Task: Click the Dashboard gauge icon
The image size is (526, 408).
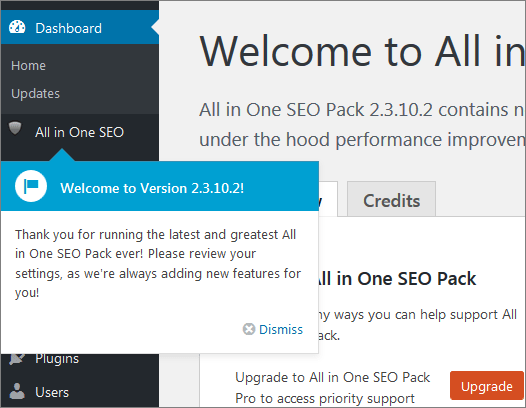Action: (x=17, y=28)
